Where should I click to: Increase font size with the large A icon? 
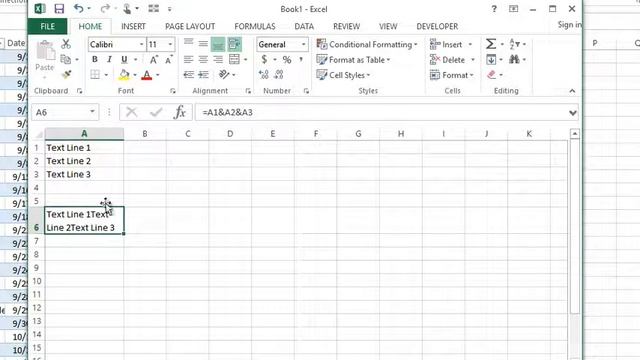154,60
